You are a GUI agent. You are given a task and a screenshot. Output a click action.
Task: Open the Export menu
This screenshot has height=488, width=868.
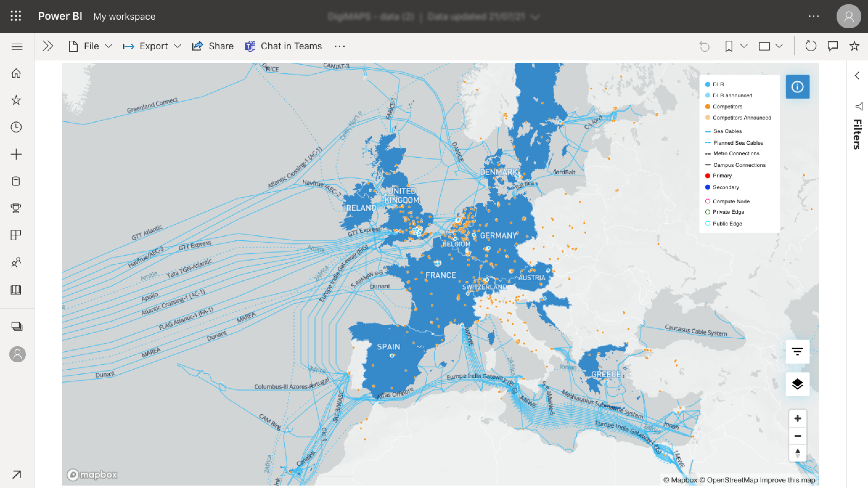152,46
